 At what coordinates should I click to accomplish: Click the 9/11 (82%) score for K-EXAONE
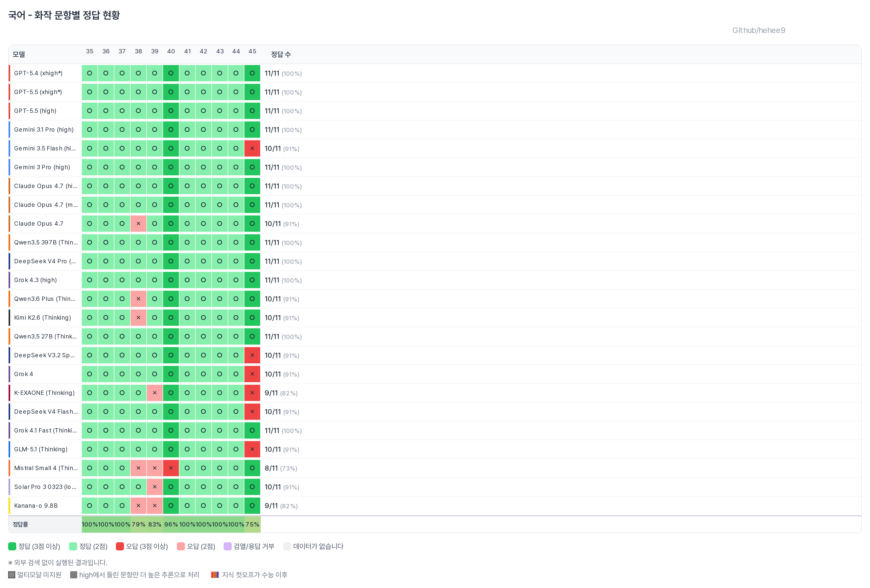tap(281, 393)
